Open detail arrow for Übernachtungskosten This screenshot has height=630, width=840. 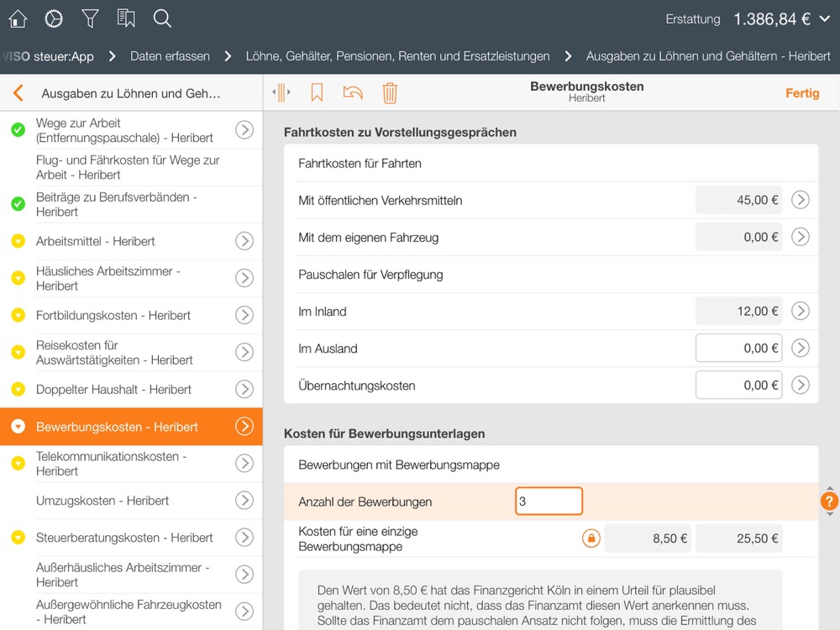[x=801, y=385]
